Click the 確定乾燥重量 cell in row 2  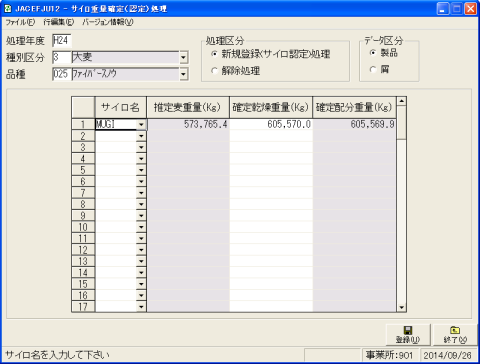coord(271,136)
